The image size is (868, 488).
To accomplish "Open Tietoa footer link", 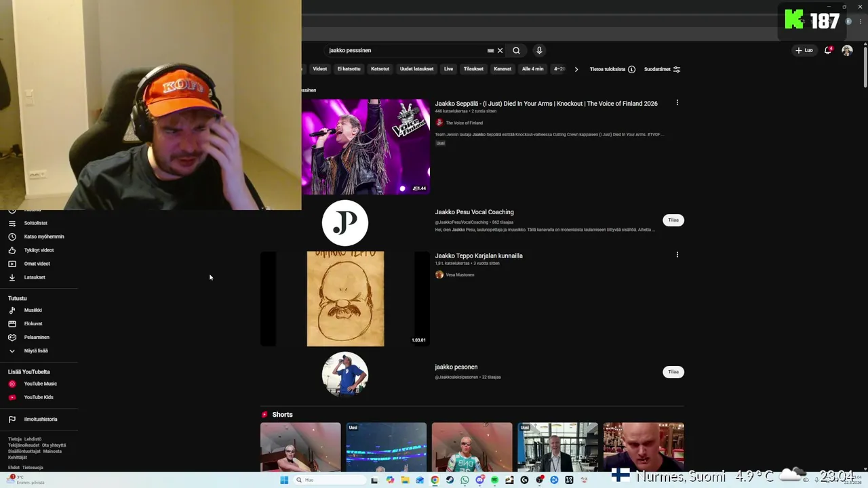I will [15, 439].
